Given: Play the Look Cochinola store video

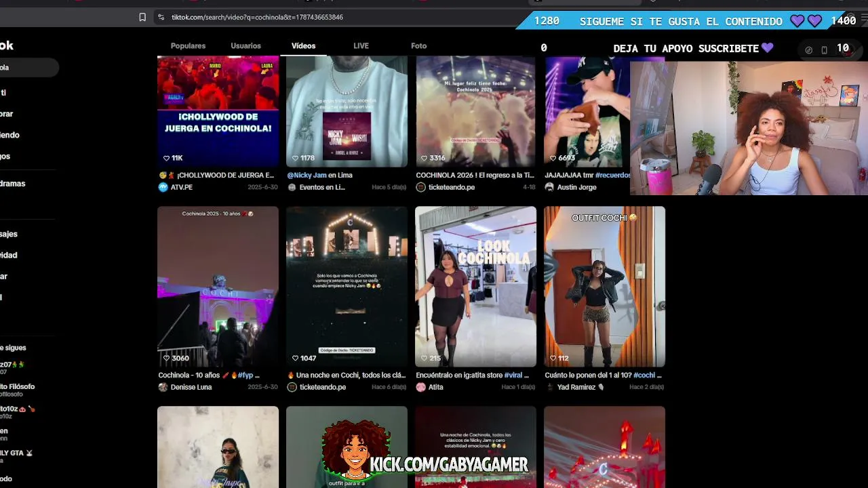Looking at the screenshot, I should coord(475,287).
